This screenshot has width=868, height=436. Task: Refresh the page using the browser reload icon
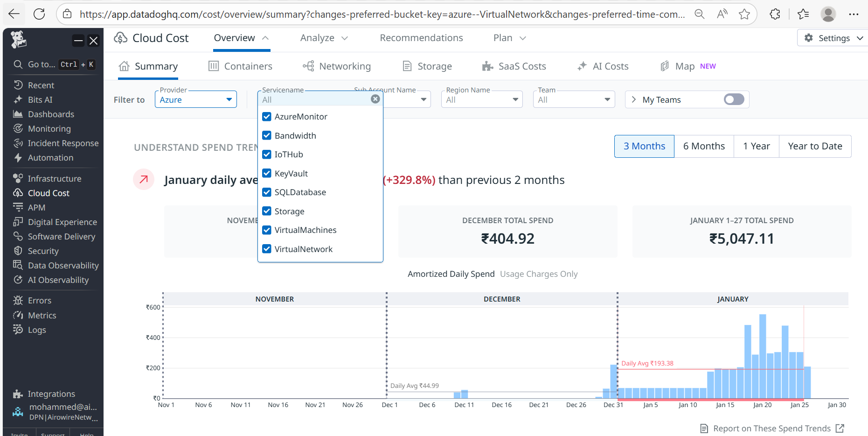[x=39, y=14]
